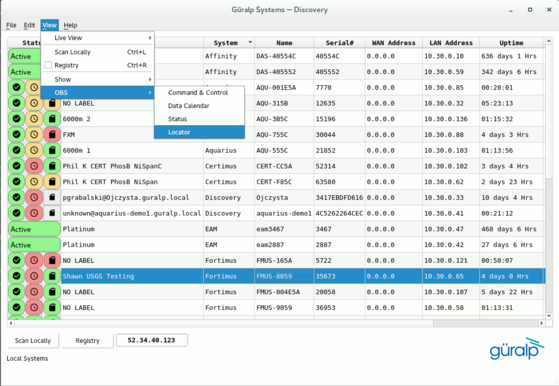Click red clock icon in FMUS-165A row
The height and width of the screenshot is (386, 559).
[x=34, y=261]
